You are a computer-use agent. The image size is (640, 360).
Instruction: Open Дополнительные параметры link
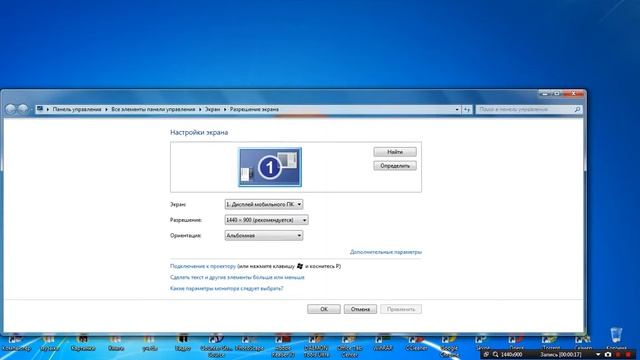[386, 252]
